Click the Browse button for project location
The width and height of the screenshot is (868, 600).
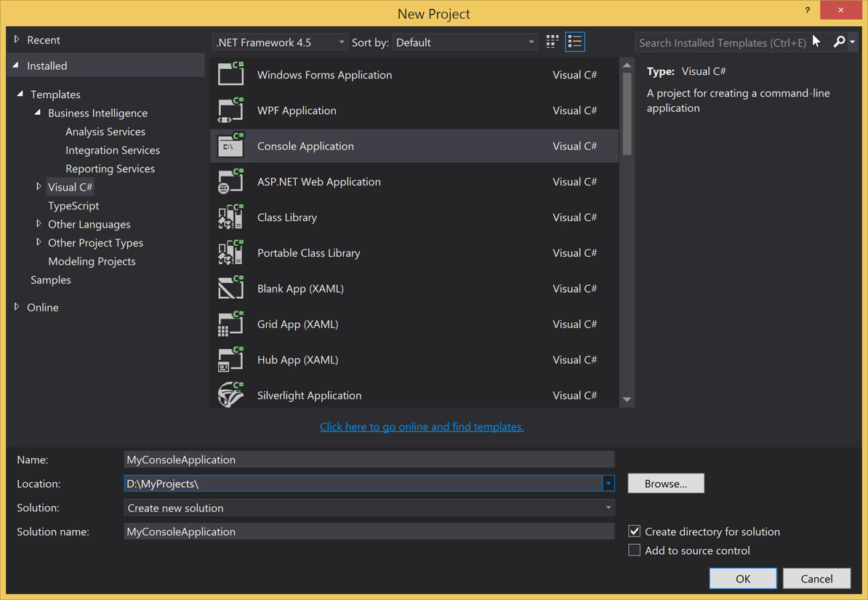(665, 483)
